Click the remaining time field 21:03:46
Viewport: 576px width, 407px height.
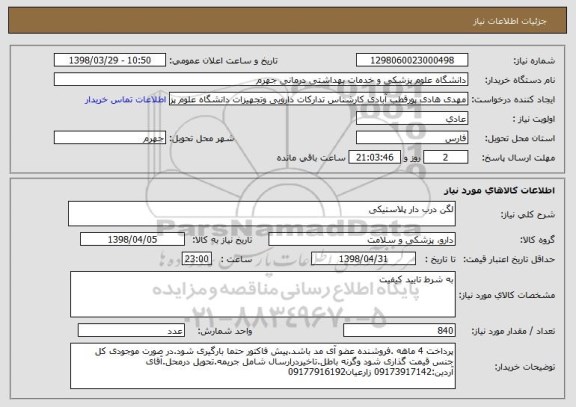point(374,157)
